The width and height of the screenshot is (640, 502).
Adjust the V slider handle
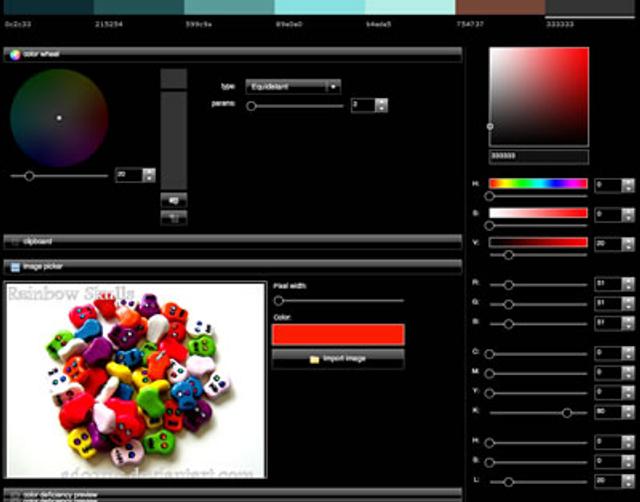509,255
